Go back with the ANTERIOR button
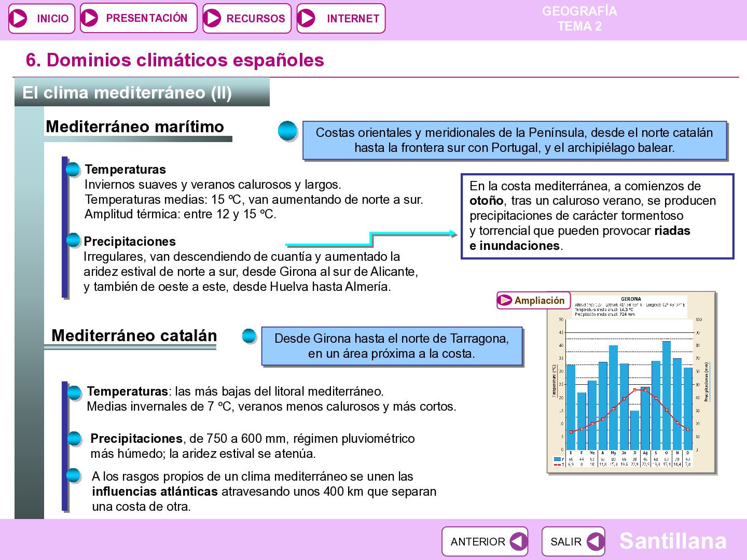 (485, 541)
